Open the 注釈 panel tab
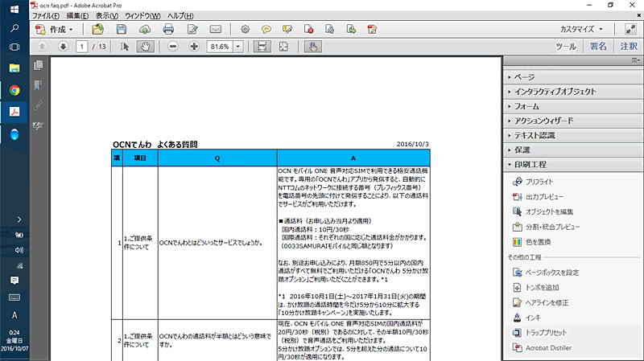Viewport: 644px width, 361px height. (629, 47)
